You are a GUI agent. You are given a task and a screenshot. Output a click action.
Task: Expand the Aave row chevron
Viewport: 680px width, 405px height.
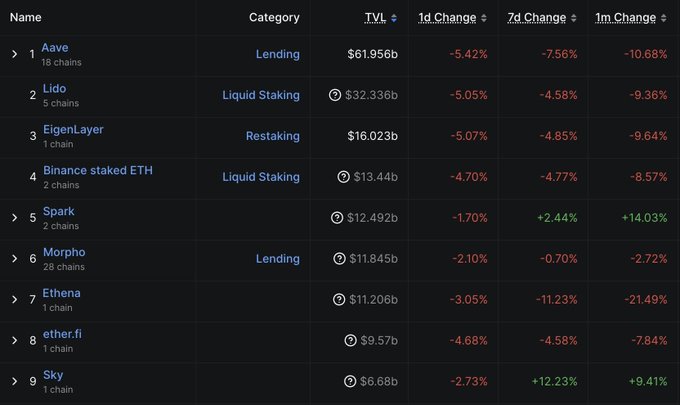click(15, 54)
